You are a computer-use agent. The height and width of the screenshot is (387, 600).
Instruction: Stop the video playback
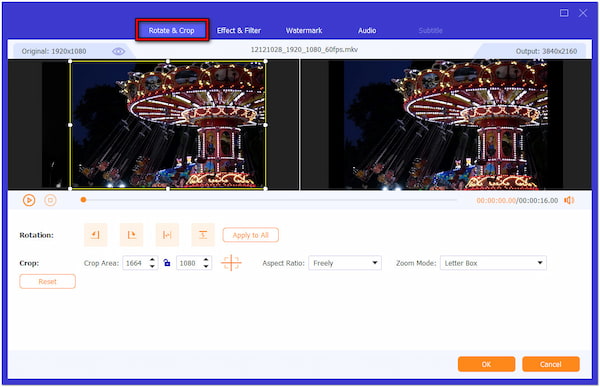tap(50, 200)
